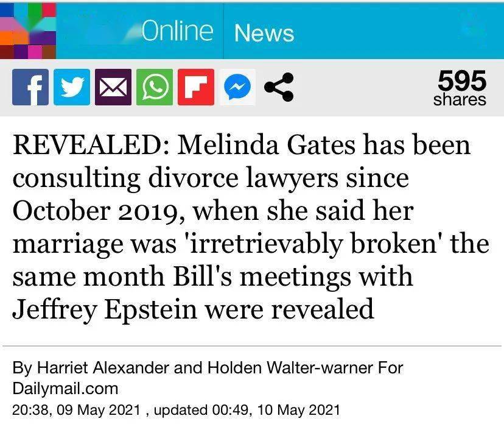Share to Flipboard red icon
Image resolution: width=504 pixels, height=427 pixels.
[196, 87]
